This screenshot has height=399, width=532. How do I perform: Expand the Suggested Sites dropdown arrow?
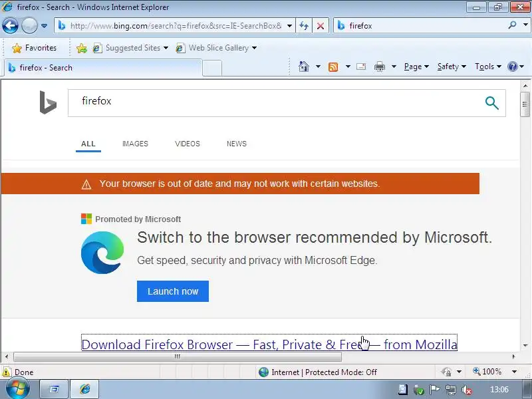(166, 48)
